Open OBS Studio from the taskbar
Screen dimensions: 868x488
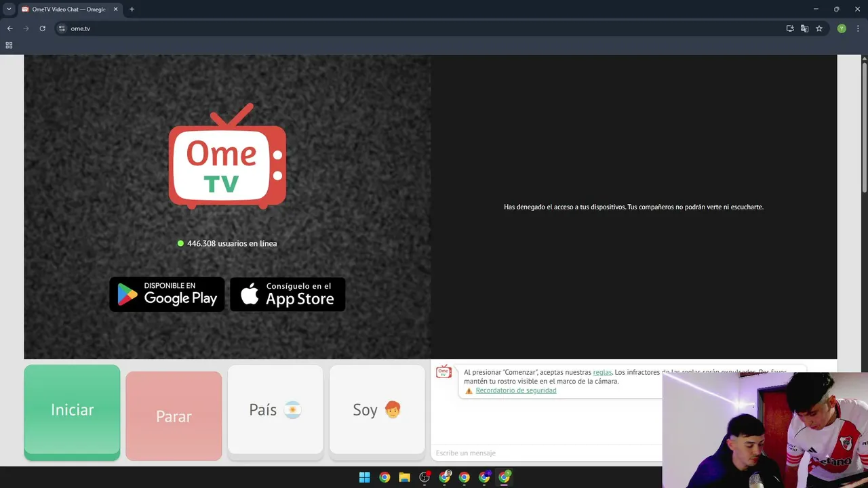tap(425, 477)
